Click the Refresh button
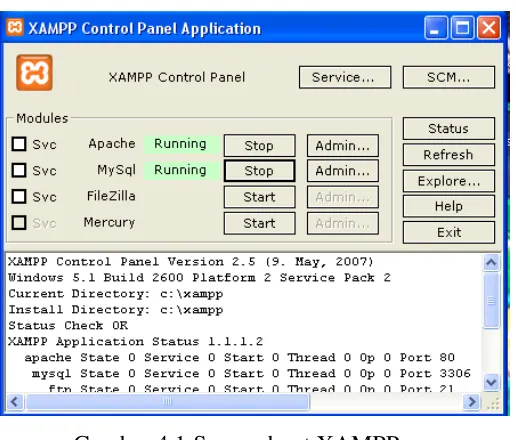 click(x=449, y=155)
